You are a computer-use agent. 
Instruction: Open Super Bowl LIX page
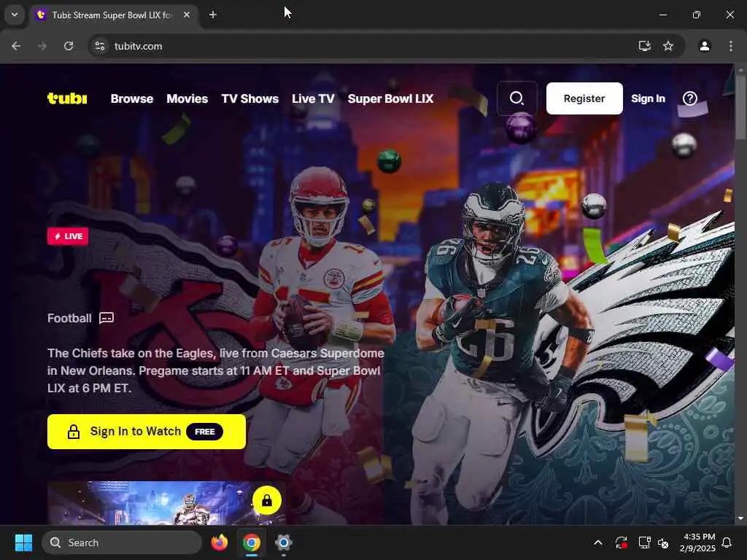click(x=391, y=98)
